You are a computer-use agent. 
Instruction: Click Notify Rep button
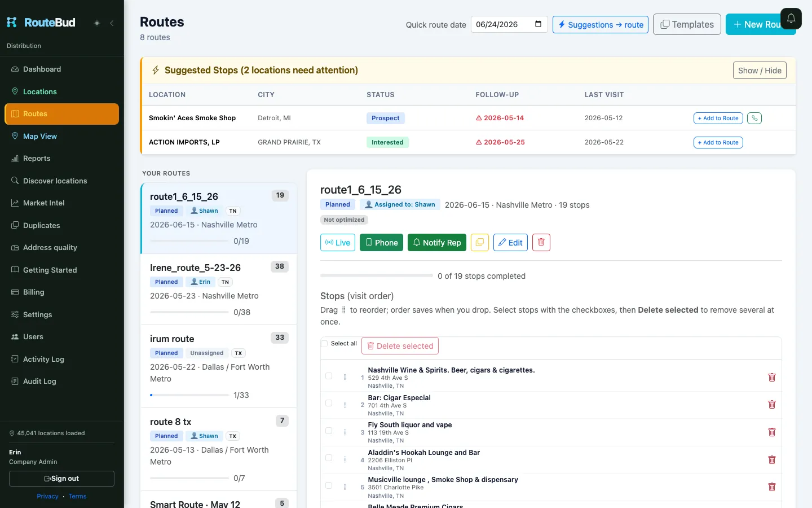tap(437, 242)
